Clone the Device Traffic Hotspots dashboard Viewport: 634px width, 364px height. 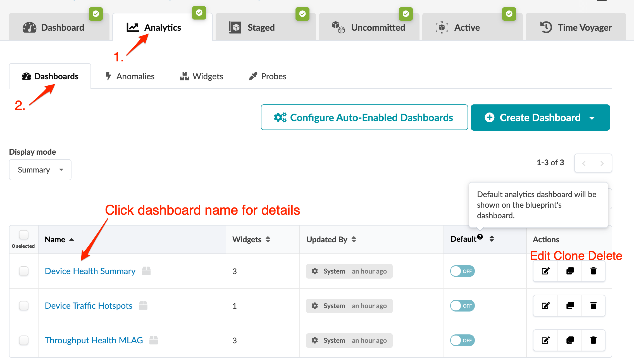click(570, 306)
